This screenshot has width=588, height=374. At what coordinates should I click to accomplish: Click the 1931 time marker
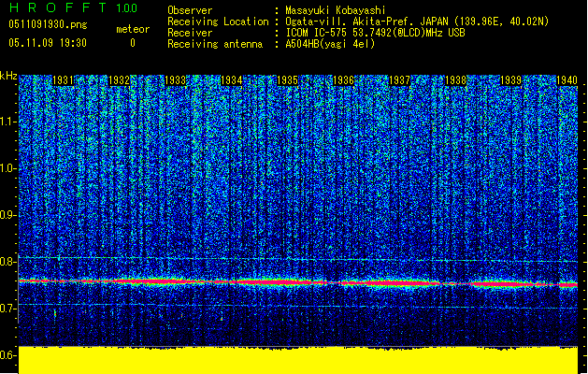point(63,80)
